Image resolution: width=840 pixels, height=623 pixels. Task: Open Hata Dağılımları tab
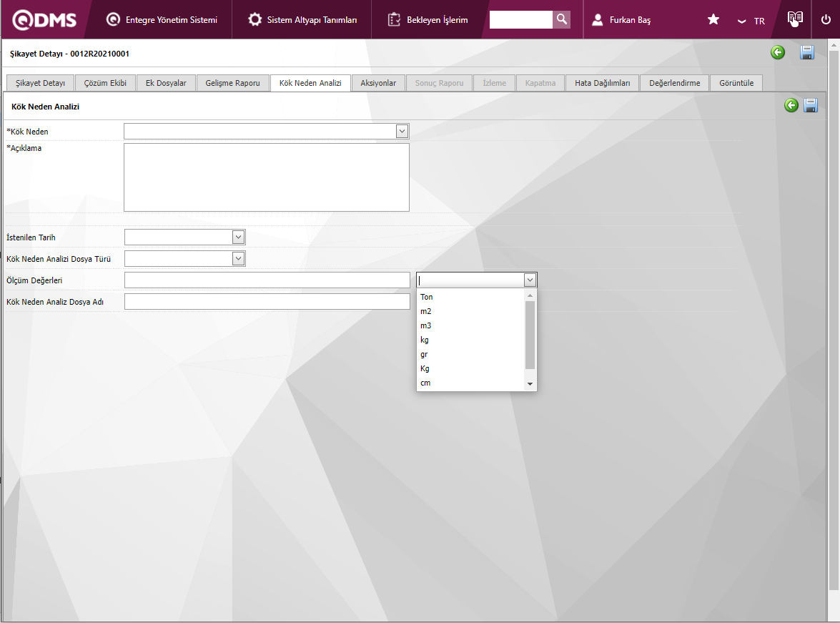tap(602, 83)
